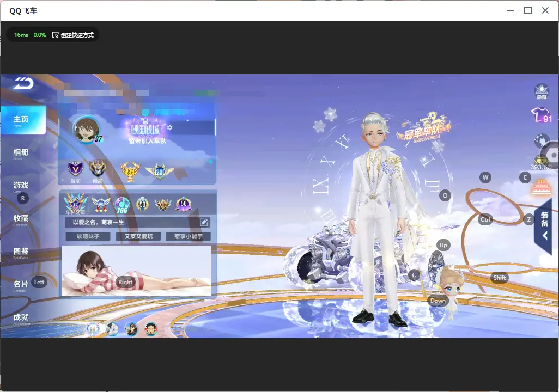Screen dimensions: 559x392
Task: Click the 创建快捷方式 create shortcut button
Action: (72, 35)
